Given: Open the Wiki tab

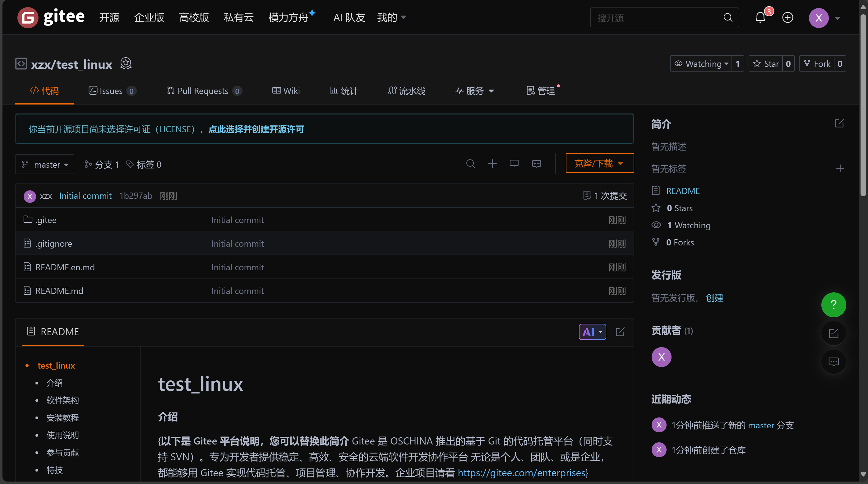Looking at the screenshot, I should [x=286, y=91].
